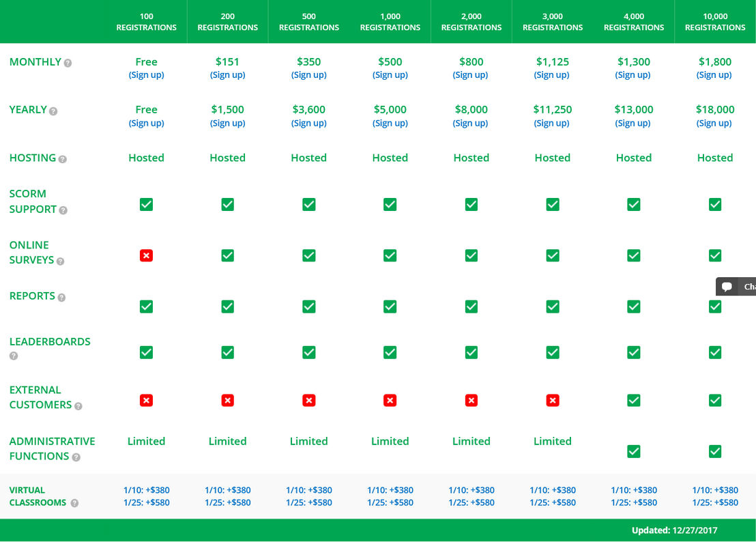Click Leaderboards checkmark for 1,000 registrations
Screen dimensions: 756x542
pyautogui.click(x=390, y=352)
